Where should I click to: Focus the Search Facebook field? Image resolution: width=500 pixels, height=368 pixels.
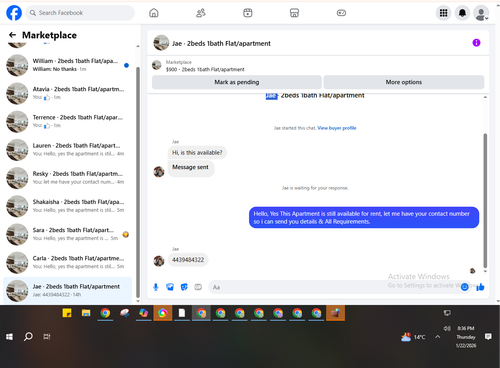pos(80,13)
